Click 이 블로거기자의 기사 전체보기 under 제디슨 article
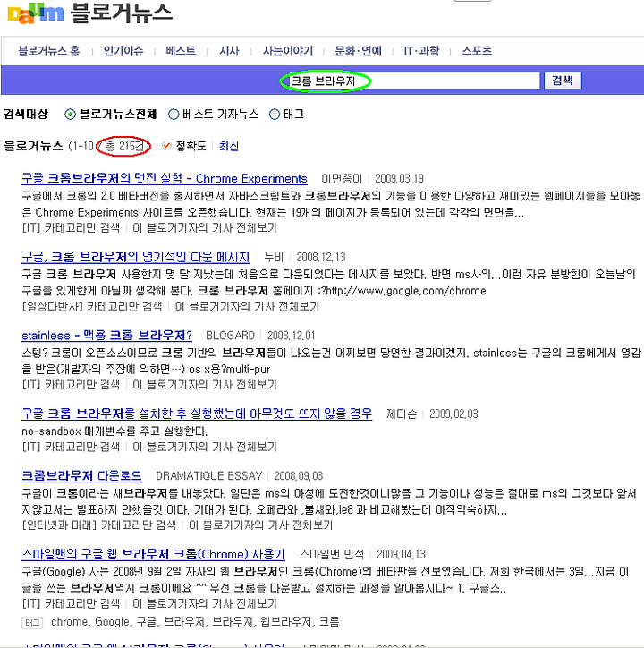Viewport: 644px width, 648px height. click(205, 447)
